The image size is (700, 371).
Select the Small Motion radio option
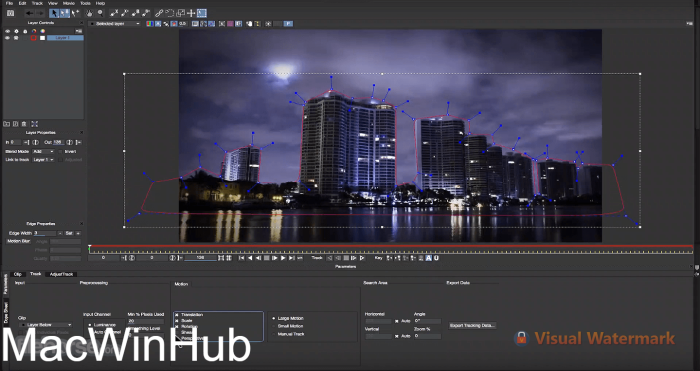click(274, 326)
